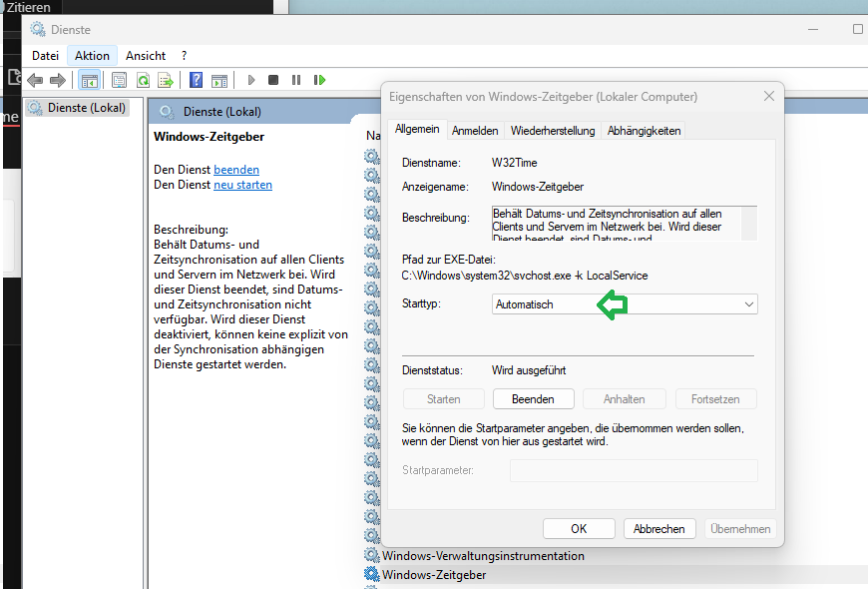Switch to the Anmelden tab
Image resolution: width=868 pixels, height=589 pixels.
click(475, 131)
